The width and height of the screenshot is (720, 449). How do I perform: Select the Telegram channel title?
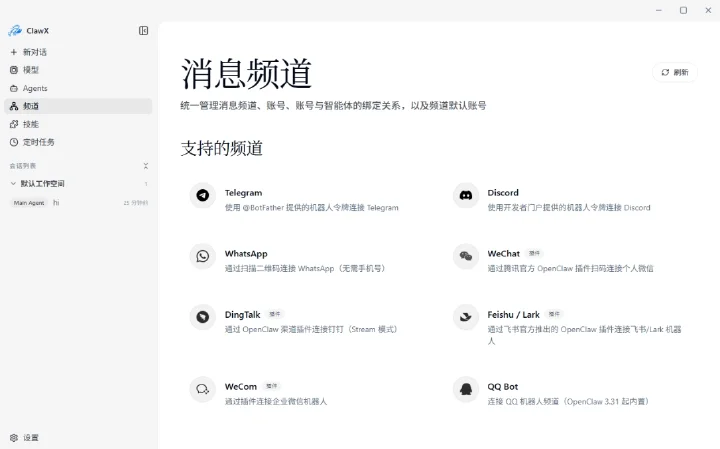click(243, 193)
